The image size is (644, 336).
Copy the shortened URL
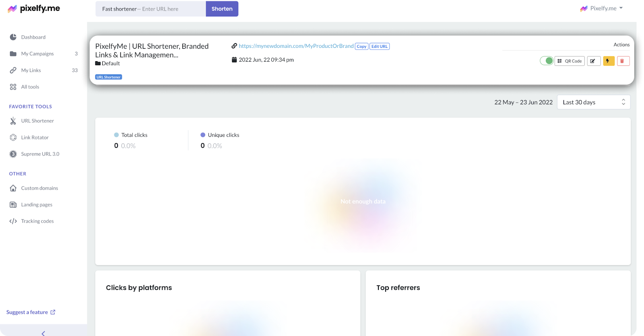pyautogui.click(x=361, y=46)
